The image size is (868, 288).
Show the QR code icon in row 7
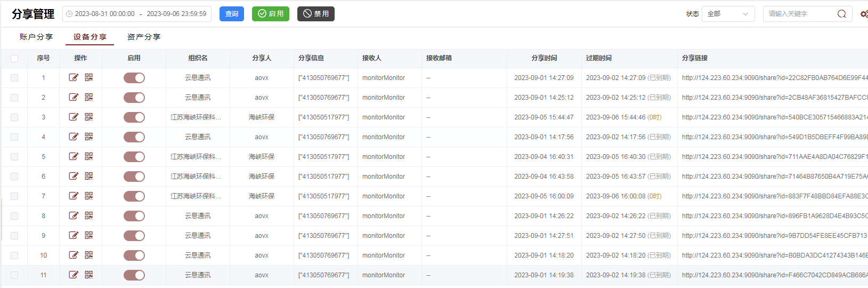click(x=89, y=196)
